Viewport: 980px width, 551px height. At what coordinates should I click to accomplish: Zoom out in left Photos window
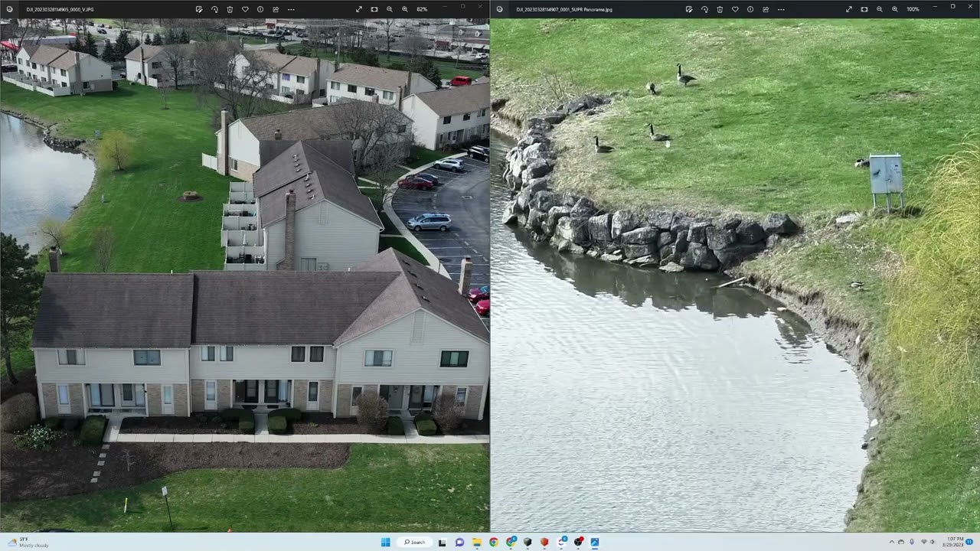390,9
